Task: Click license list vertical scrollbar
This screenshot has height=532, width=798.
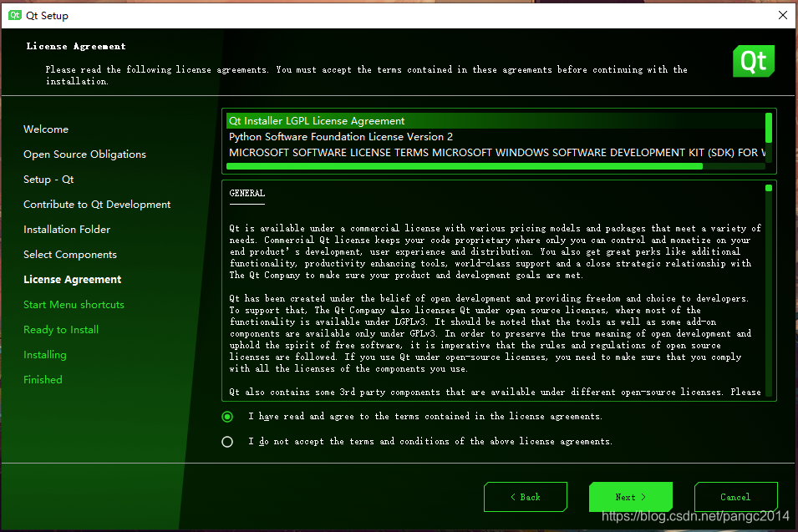Action: click(769, 128)
